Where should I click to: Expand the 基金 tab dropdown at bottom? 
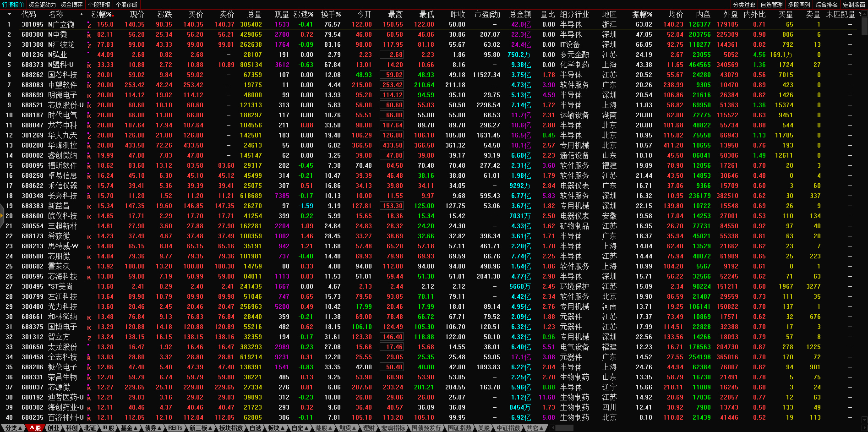pyautogui.click(x=129, y=428)
